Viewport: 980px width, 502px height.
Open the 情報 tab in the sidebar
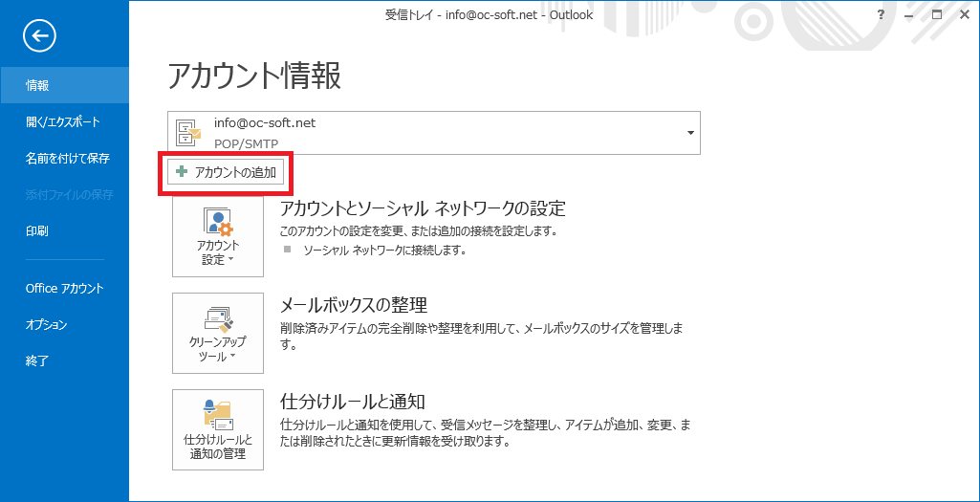click(x=64, y=86)
